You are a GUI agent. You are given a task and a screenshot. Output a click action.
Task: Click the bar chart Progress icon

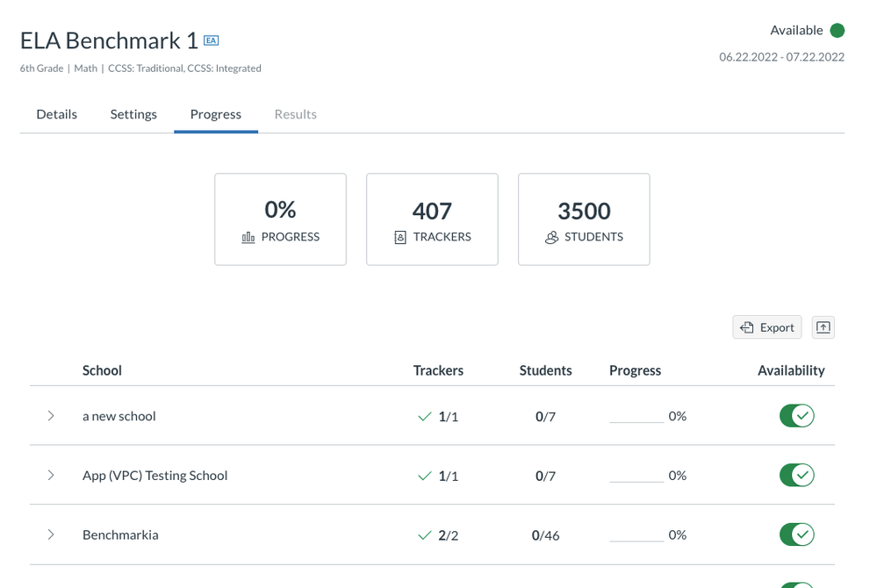248,238
